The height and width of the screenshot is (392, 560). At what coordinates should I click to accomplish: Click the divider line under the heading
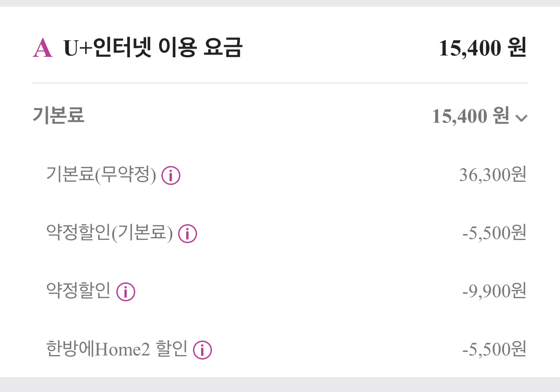pyautogui.click(x=280, y=83)
